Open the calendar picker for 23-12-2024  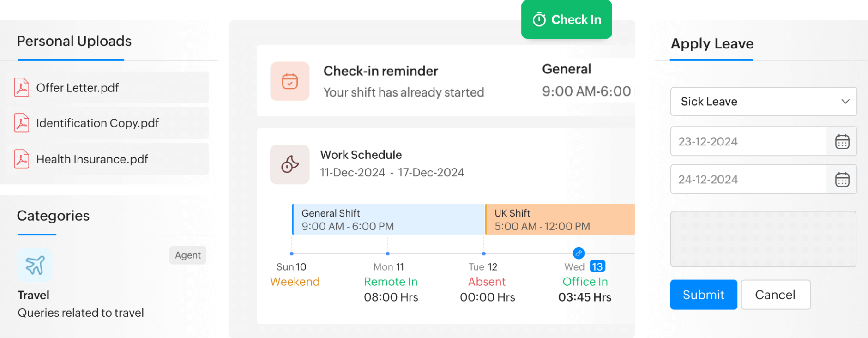tap(842, 142)
